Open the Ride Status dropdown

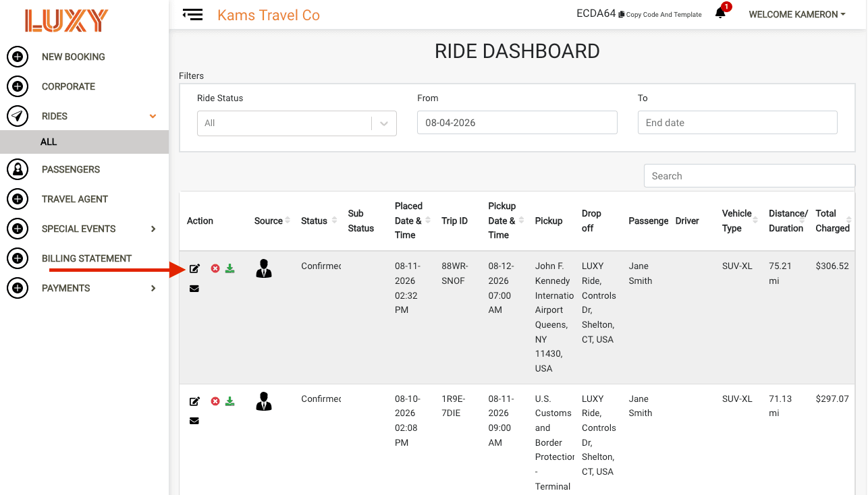pyautogui.click(x=297, y=123)
